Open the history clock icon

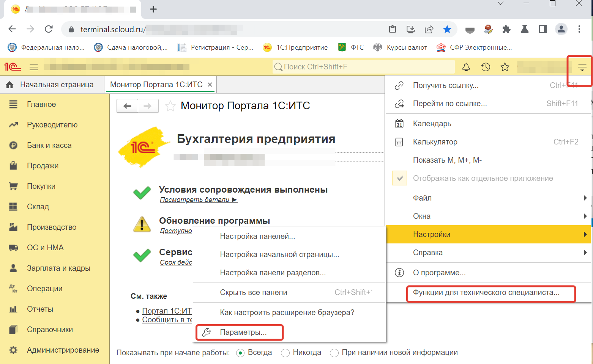486,67
